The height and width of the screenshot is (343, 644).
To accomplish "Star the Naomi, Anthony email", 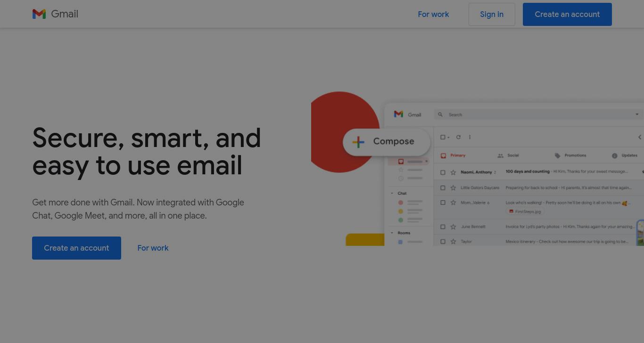I will click(453, 172).
